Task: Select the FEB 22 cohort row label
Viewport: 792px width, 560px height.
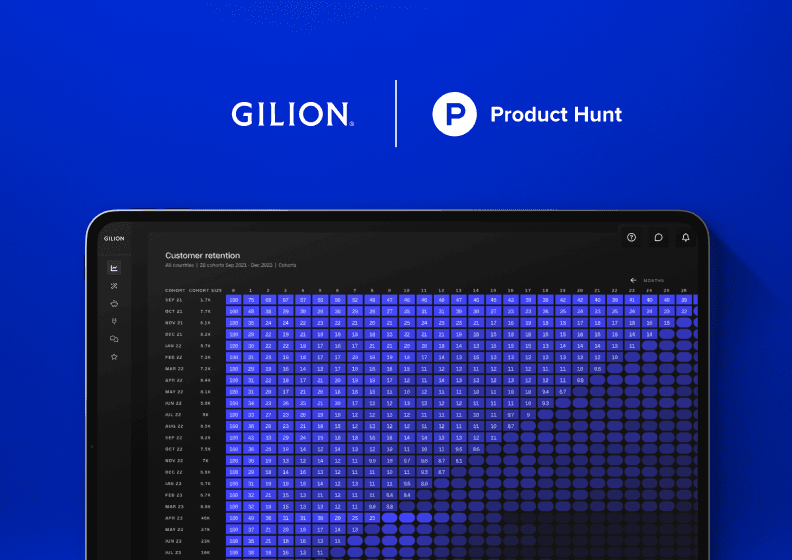Action: pos(173,358)
